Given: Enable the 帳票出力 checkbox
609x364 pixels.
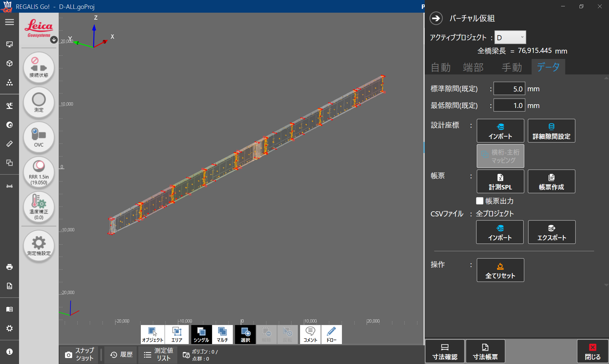Looking at the screenshot, I should (x=480, y=201).
